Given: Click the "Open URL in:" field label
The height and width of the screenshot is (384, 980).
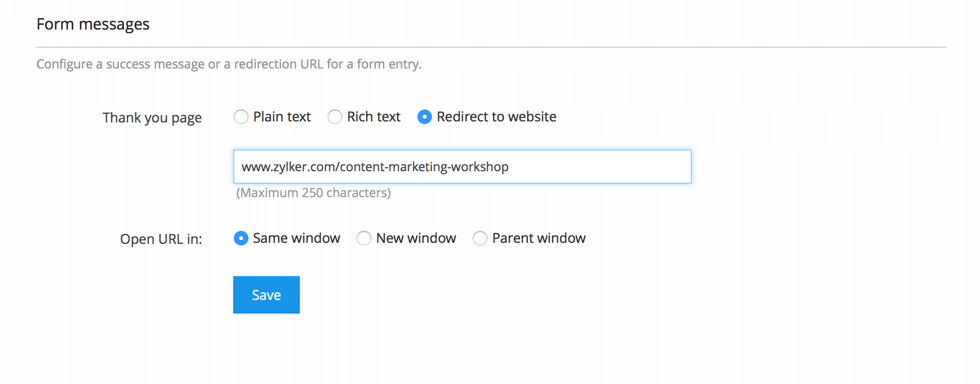Looking at the screenshot, I should coord(161,239).
